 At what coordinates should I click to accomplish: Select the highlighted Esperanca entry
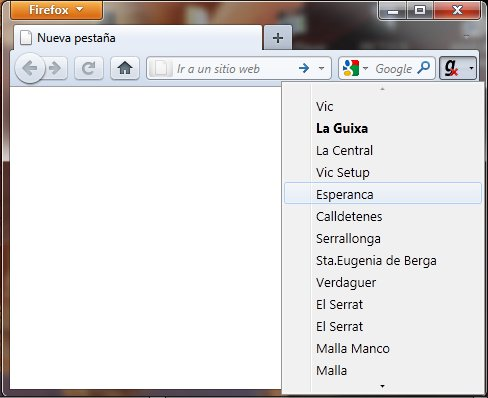[x=383, y=193]
